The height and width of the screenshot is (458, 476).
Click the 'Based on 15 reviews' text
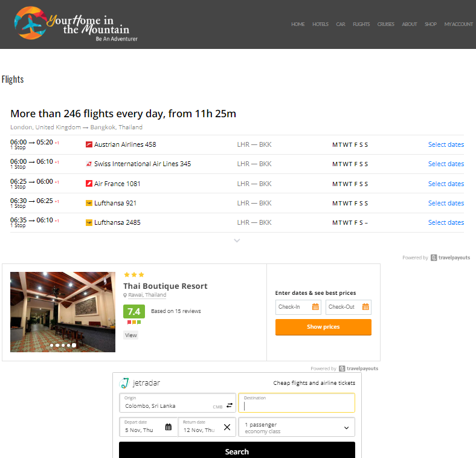pos(176,311)
